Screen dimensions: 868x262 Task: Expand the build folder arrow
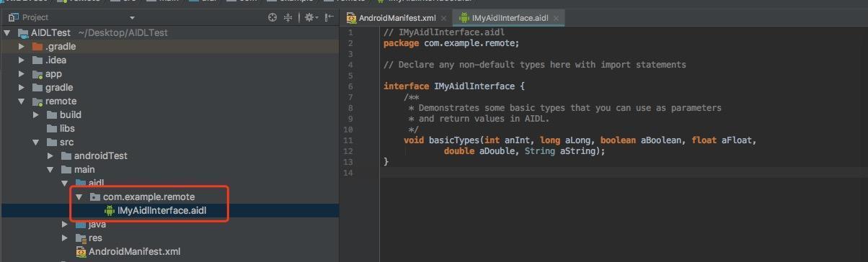point(36,115)
